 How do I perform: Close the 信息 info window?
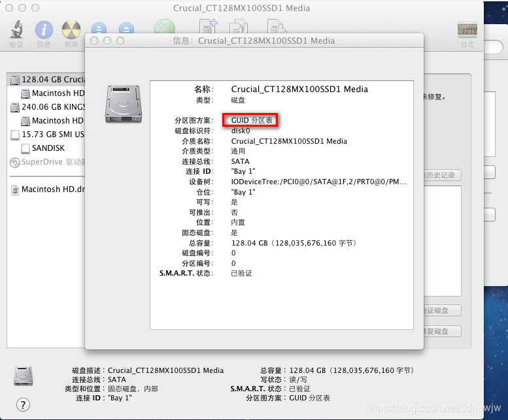pos(94,40)
